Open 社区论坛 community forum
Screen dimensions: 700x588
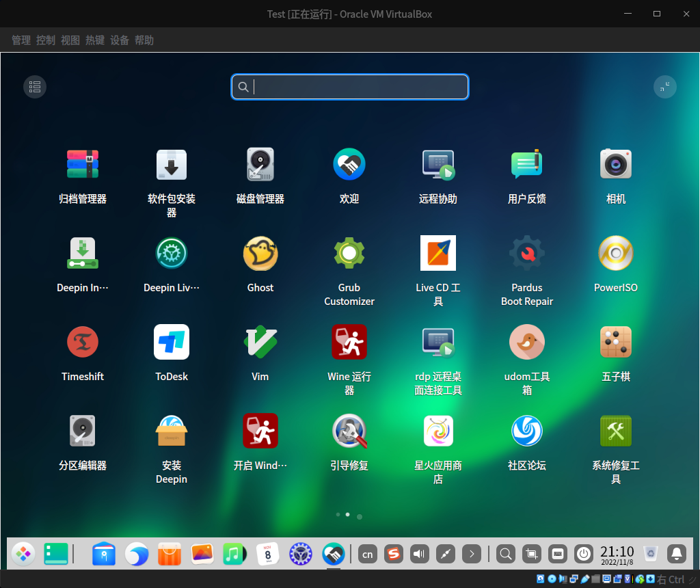click(527, 431)
